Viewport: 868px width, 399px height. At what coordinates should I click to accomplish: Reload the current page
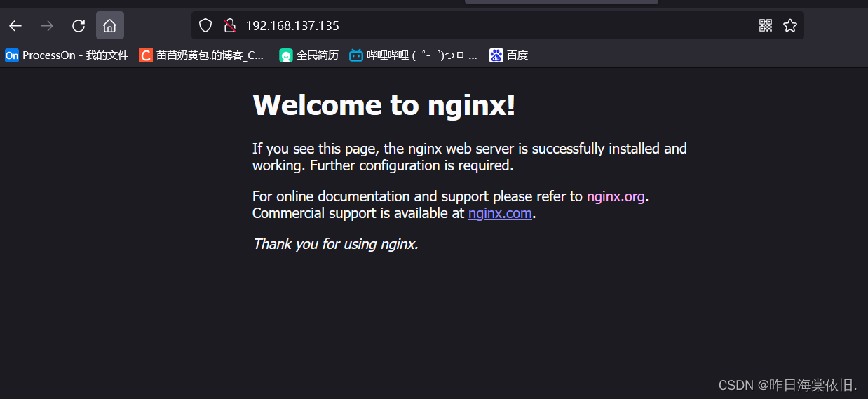(x=79, y=26)
